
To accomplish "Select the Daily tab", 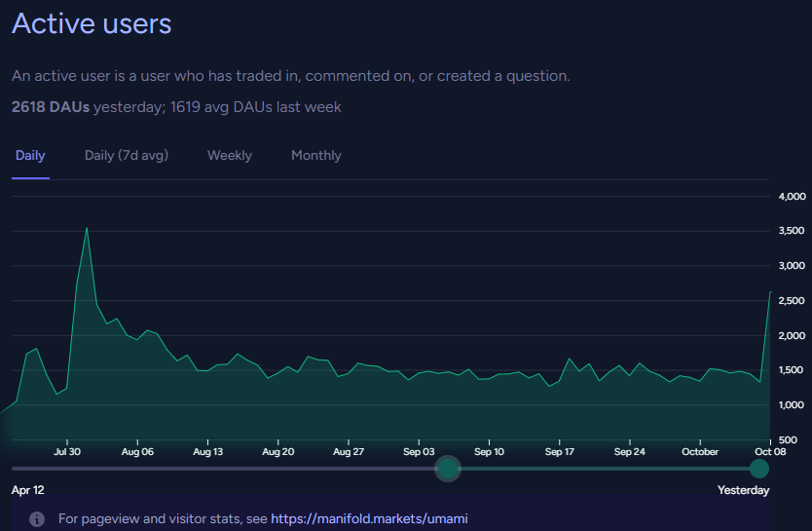I will [x=30, y=156].
